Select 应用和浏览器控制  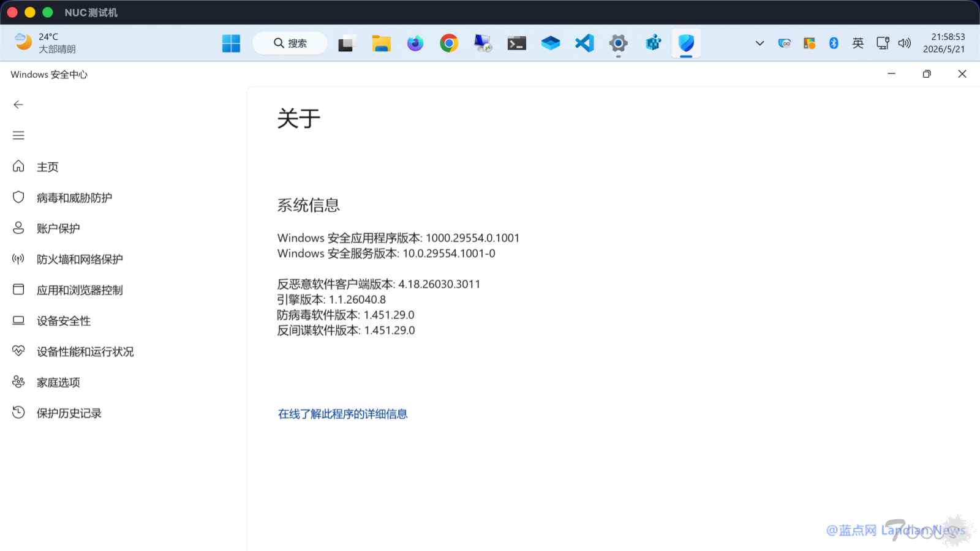click(x=80, y=290)
